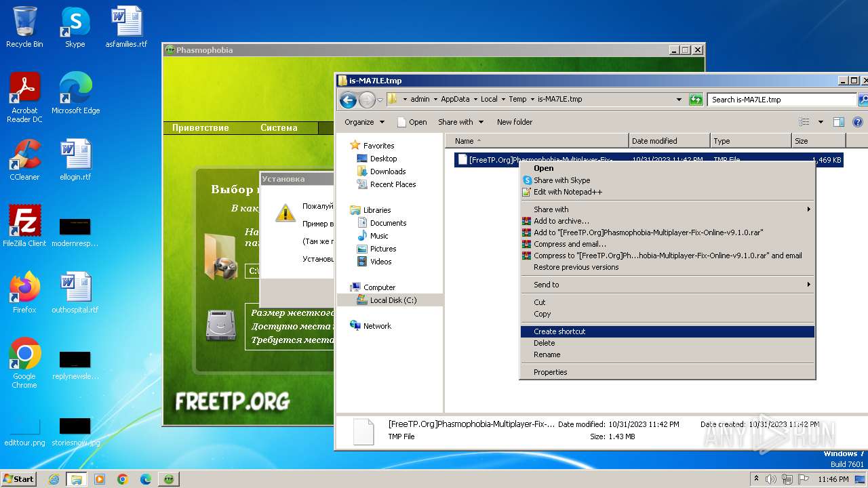This screenshot has width=868, height=488.
Task: Choose Copy from context menu
Action: (x=667, y=314)
